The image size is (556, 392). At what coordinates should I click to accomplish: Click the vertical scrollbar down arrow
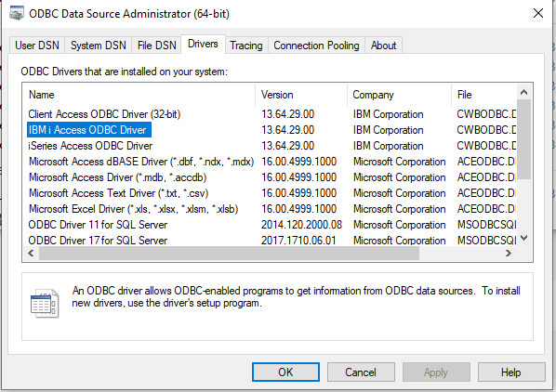[523, 238]
